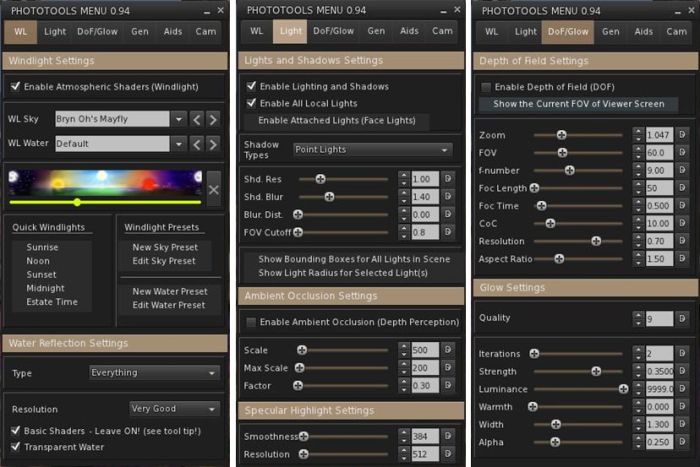The width and height of the screenshot is (700, 467).
Task: Open the WL Sky preset dropdown
Action: [178, 119]
